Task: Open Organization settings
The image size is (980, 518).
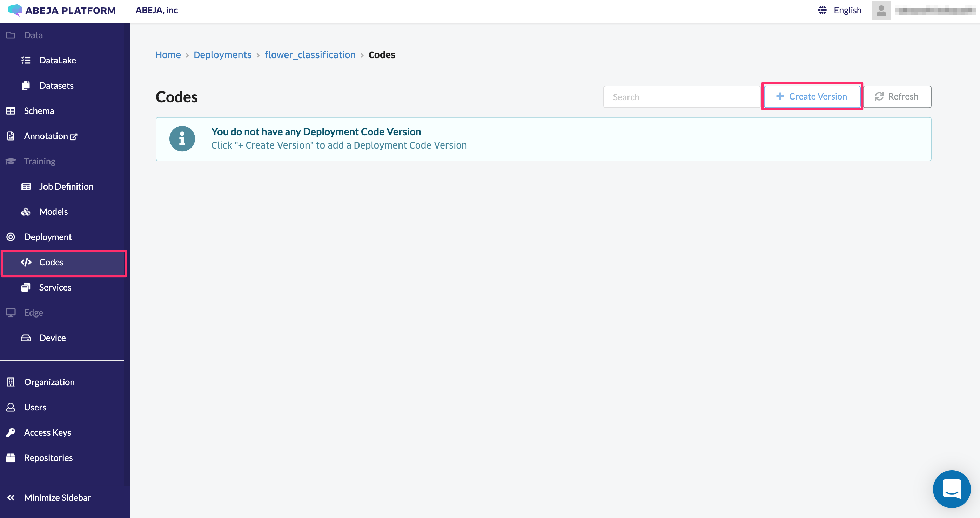Action: coord(49,382)
